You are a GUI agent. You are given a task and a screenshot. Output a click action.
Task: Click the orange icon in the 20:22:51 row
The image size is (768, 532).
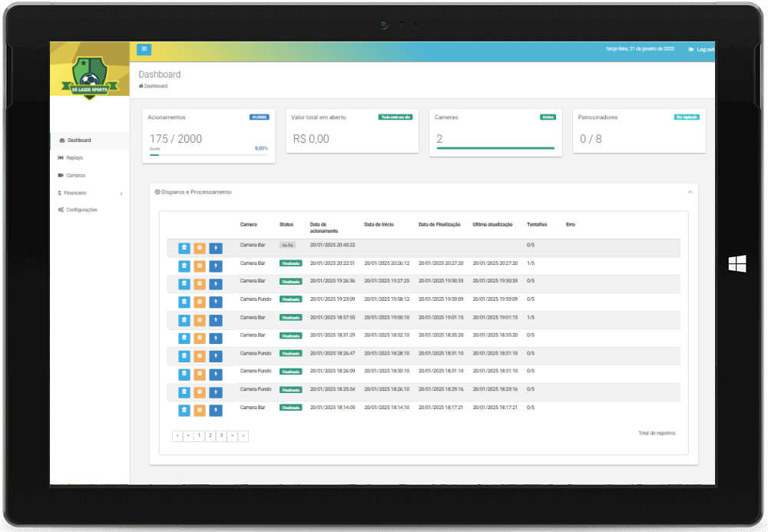click(200, 266)
